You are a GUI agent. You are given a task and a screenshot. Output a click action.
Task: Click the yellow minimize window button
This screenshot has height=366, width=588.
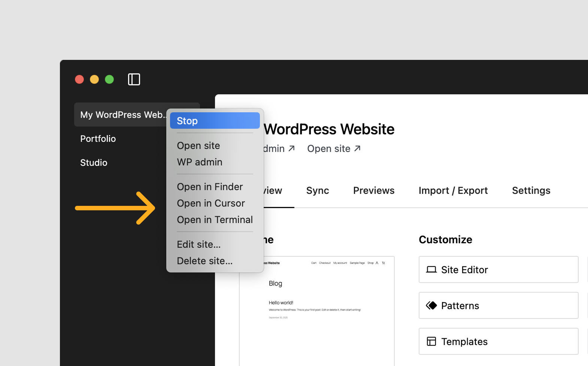click(94, 79)
